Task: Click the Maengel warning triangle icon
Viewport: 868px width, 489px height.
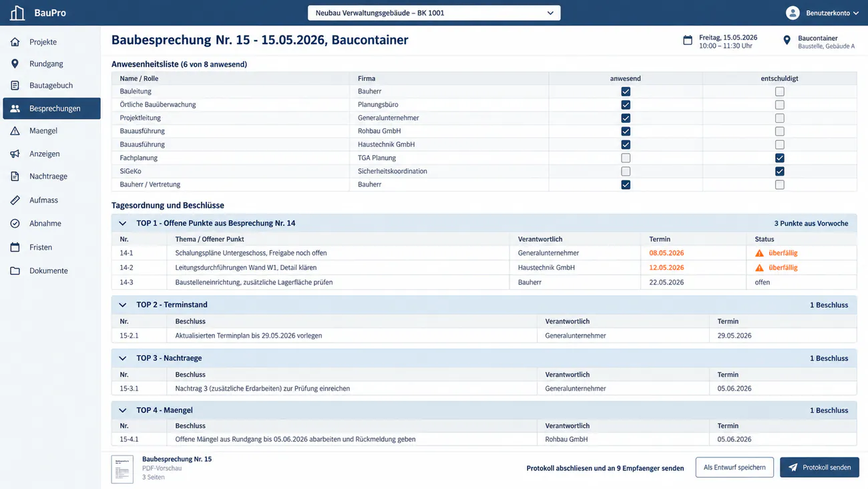Action: click(15, 131)
